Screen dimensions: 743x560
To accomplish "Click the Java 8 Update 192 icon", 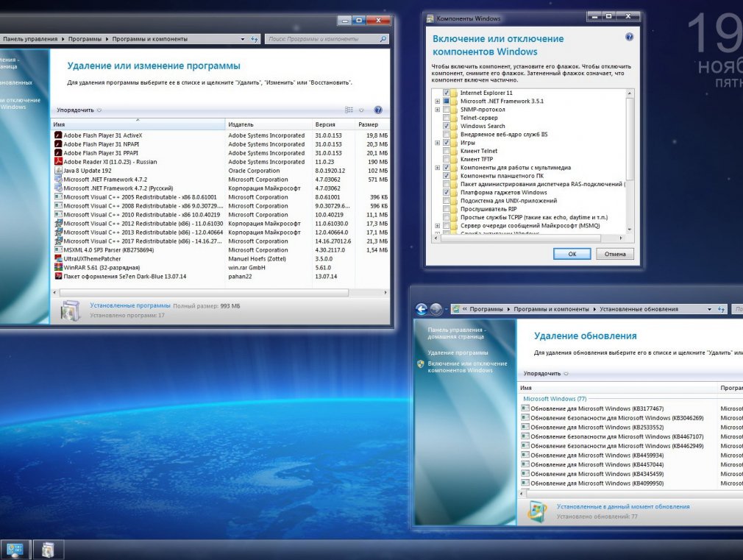I will click(x=58, y=171).
